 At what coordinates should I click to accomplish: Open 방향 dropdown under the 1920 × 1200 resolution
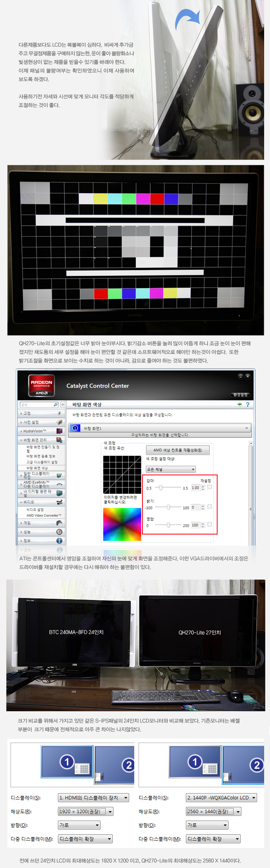pyautogui.click(x=79, y=825)
